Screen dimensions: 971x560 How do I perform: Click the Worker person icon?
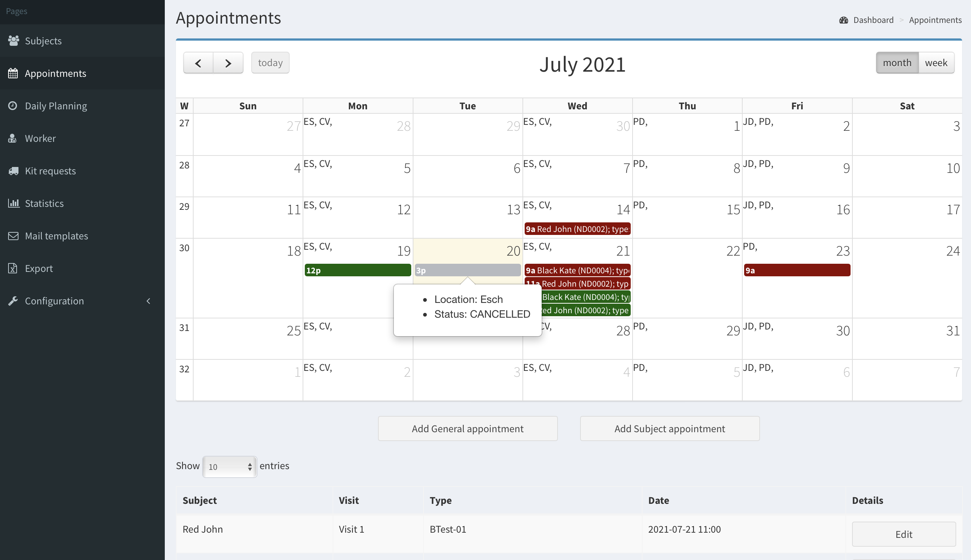click(x=12, y=138)
